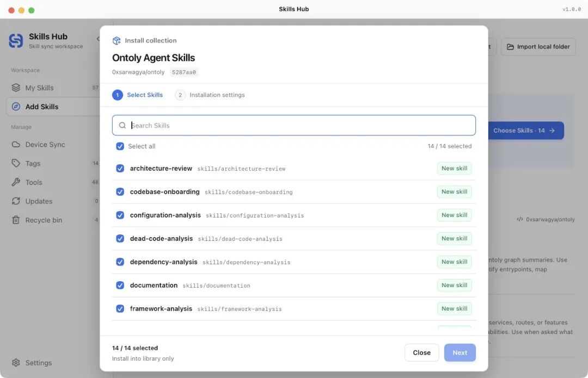The width and height of the screenshot is (588, 378).
Task: Click the arrow icon on Choose Skills
Action: (552, 131)
